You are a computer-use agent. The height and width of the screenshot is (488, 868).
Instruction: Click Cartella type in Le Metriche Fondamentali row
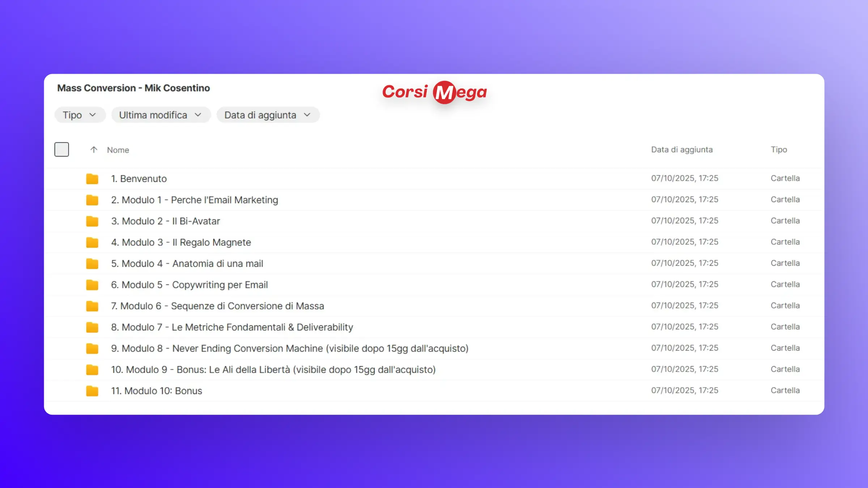785,327
